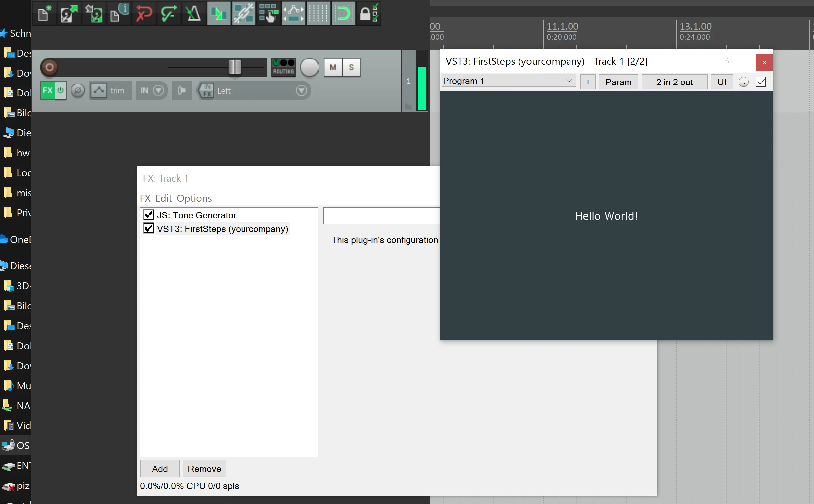Toggle the Metronome icon

click(194, 13)
